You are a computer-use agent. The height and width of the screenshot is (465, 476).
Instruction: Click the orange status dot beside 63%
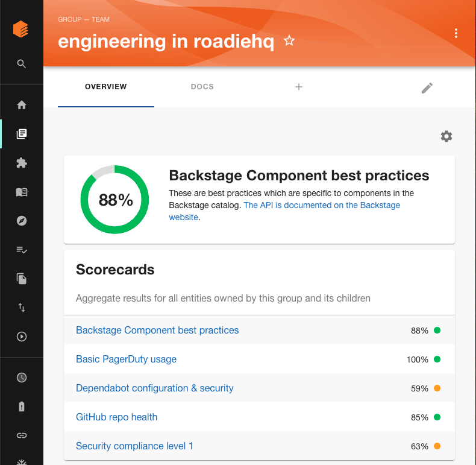tap(437, 446)
